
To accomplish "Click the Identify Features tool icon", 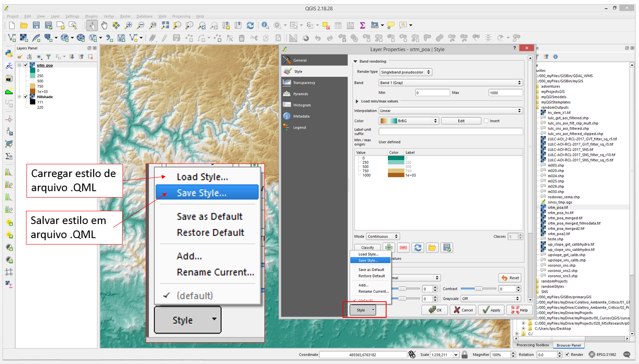I will pos(265,26).
